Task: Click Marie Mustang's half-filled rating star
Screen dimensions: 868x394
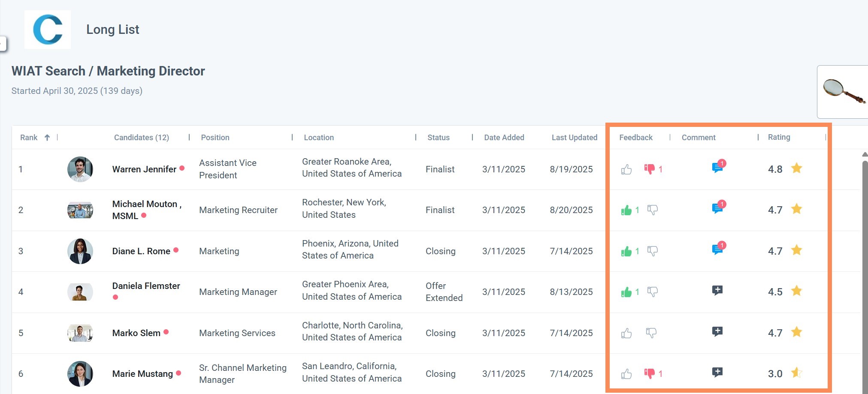Action: [x=797, y=373]
